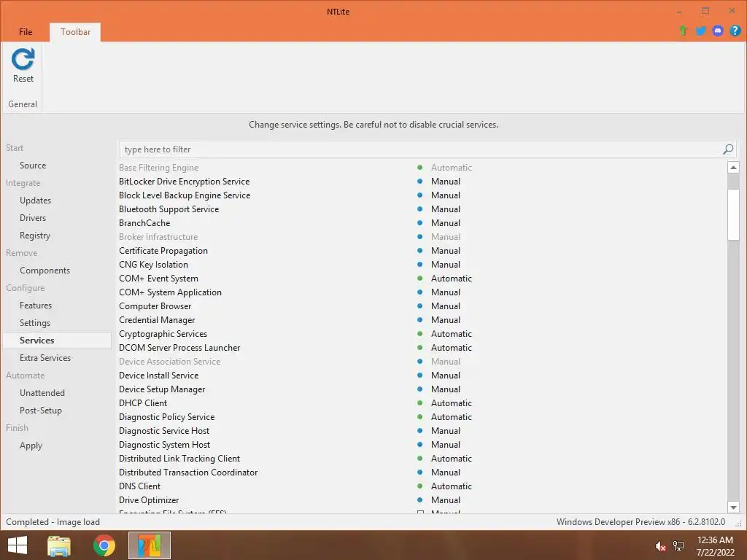
Task: Click status dot for BranchCache
Action: (419, 223)
